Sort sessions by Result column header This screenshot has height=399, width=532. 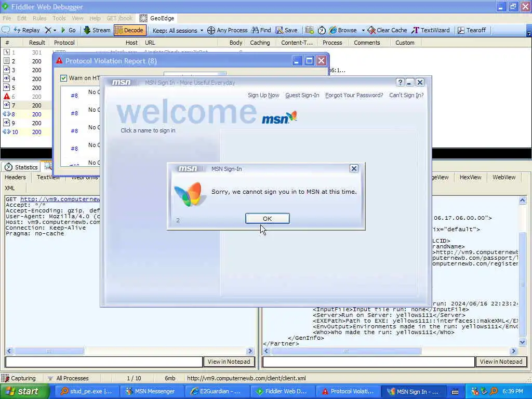coord(37,43)
